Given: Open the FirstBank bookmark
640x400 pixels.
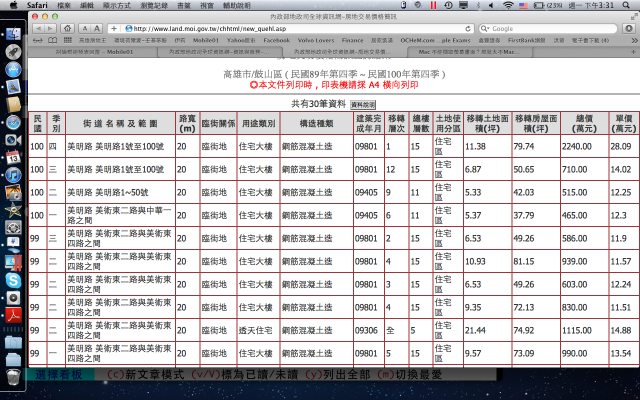Looking at the screenshot, I should click(526, 40).
